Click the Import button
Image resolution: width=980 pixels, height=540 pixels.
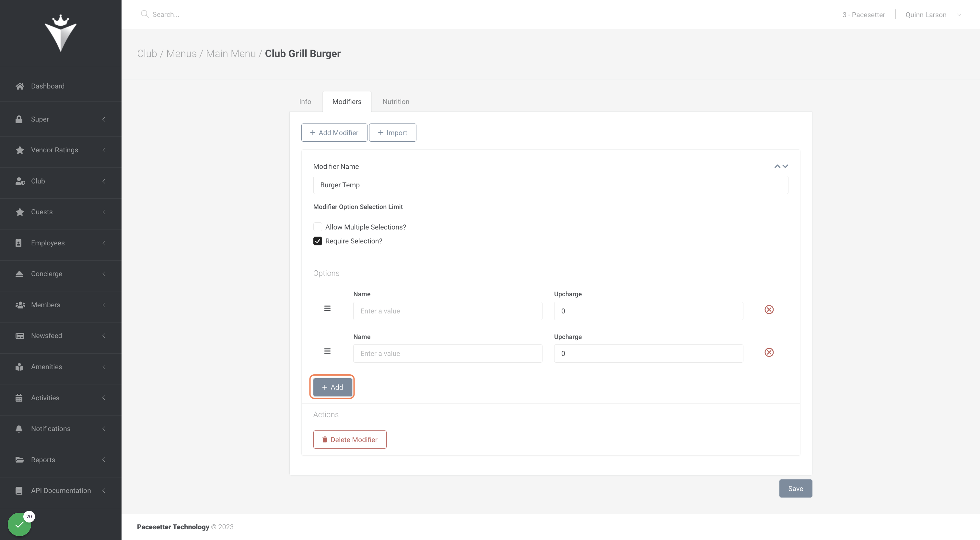[x=392, y=133]
